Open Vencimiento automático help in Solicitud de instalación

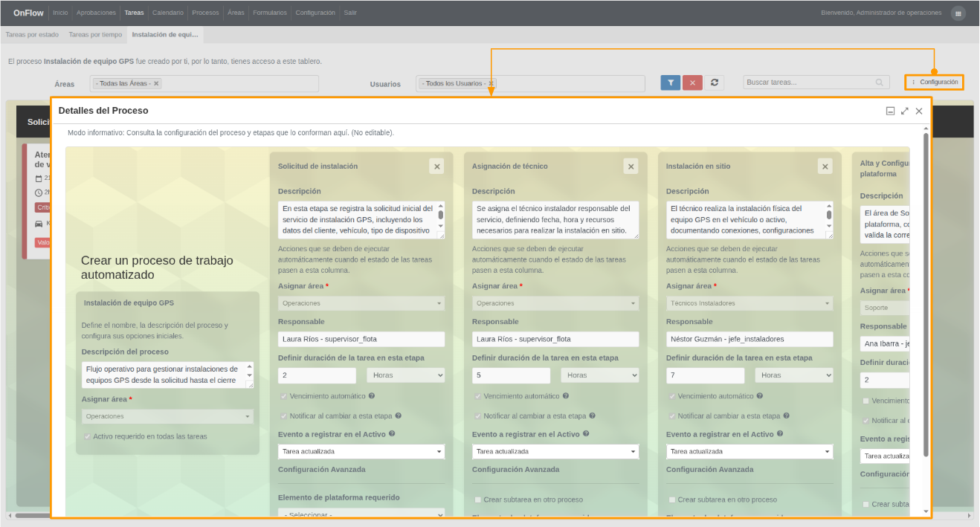[x=372, y=396]
